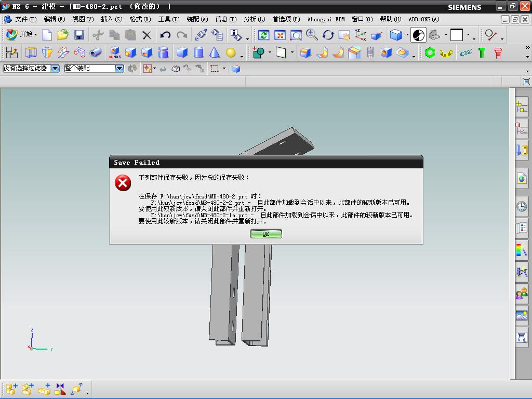The width and height of the screenshot is (532, 399).
Task: Click the Paste clipboard icon
Action: click(x=130, y=35)
